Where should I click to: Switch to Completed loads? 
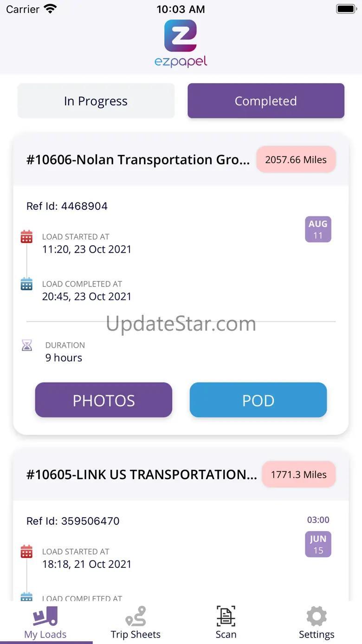click(266, 101)
